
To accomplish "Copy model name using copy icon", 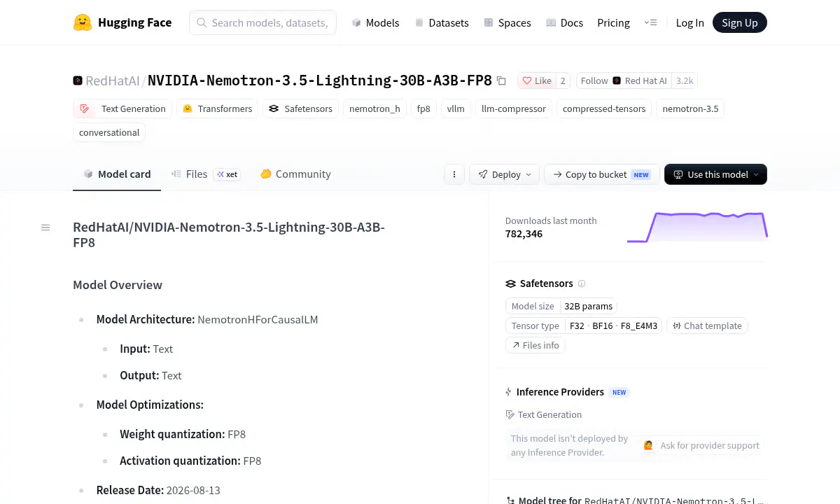I will 501,80.
